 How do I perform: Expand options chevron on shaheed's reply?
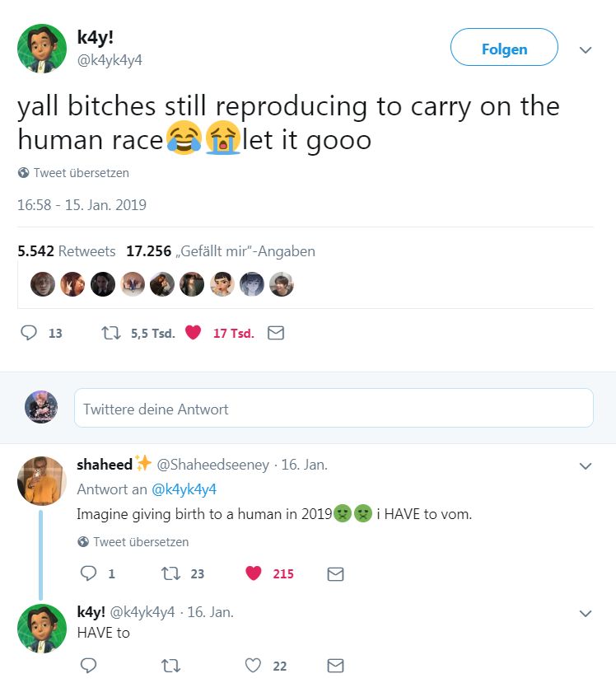click(586, 466)
